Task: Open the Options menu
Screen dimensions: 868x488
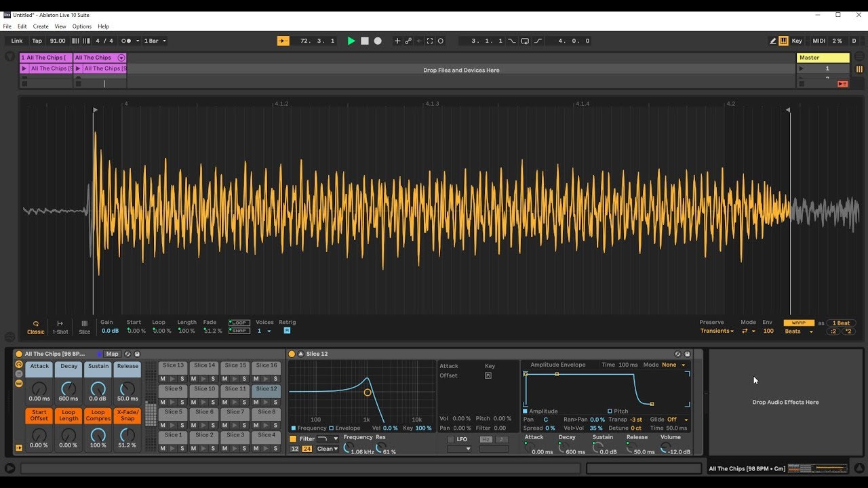Action: [81, 26]
